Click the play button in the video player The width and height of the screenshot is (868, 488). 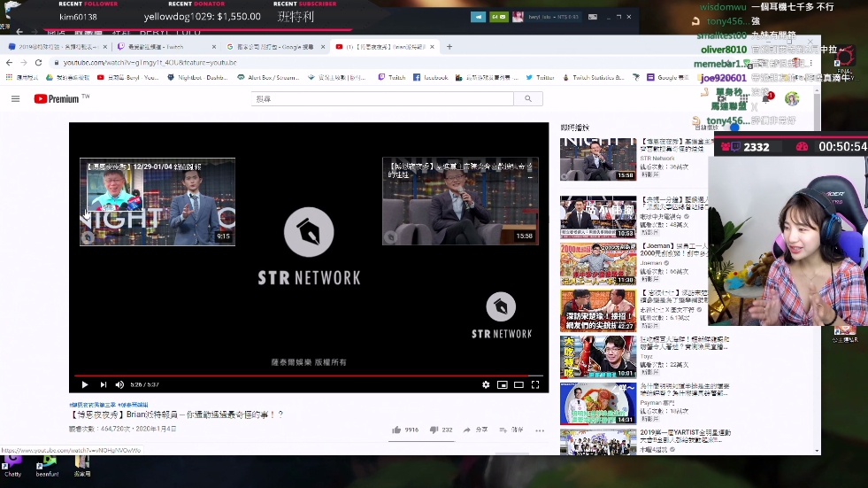(85, 384)
